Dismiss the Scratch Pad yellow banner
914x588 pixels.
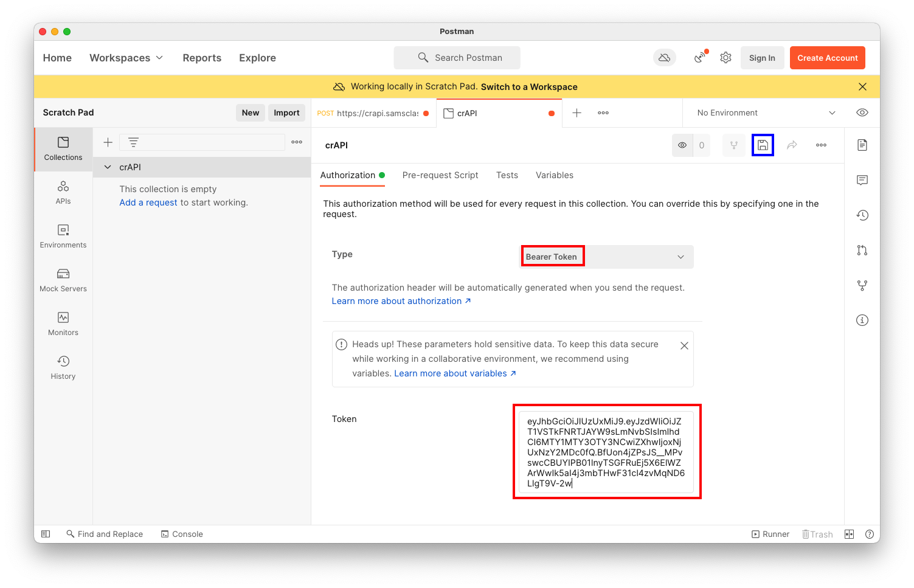pos(862,87)
